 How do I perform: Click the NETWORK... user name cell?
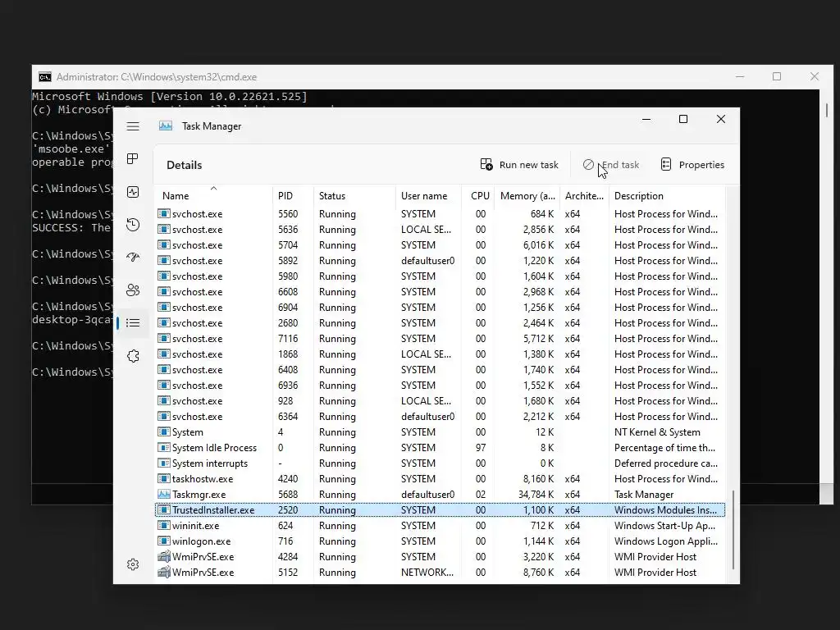click(x=427, y=572)
